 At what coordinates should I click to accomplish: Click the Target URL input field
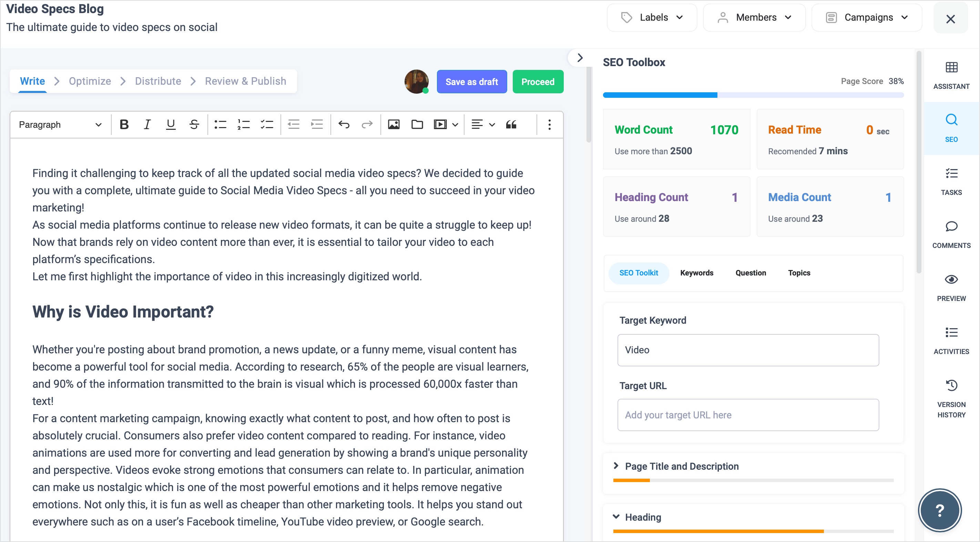click(x=748, y=415)
